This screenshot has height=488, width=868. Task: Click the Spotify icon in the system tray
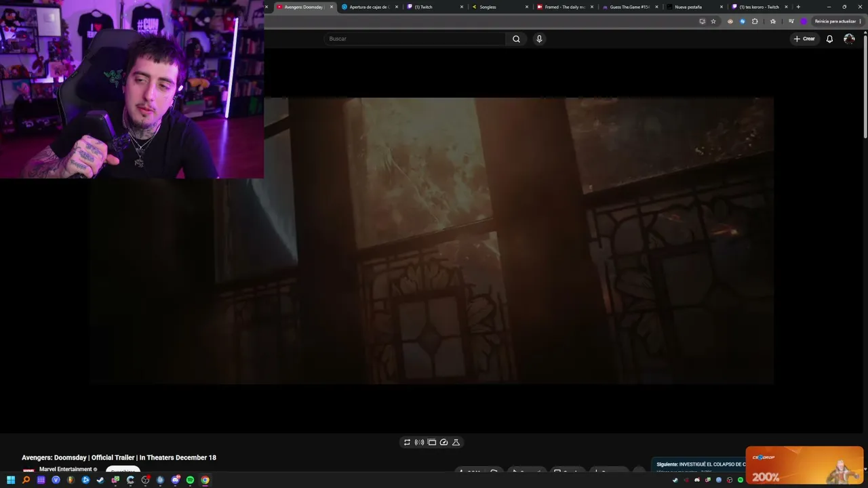coord(741,480)
